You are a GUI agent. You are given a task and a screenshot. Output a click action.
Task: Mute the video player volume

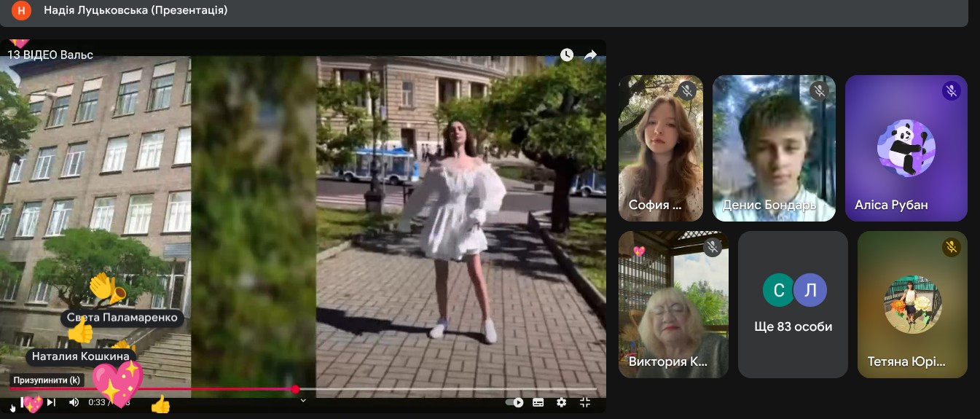(74, 402)
